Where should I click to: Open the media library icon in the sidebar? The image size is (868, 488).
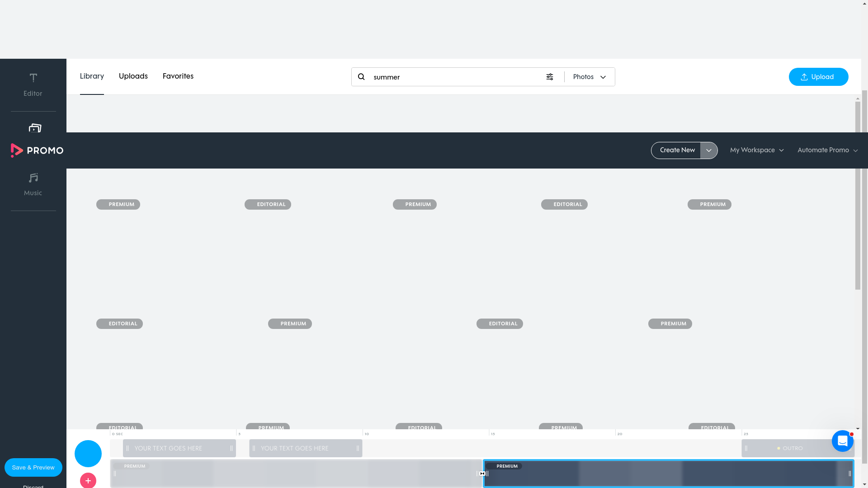click(33, 128)
